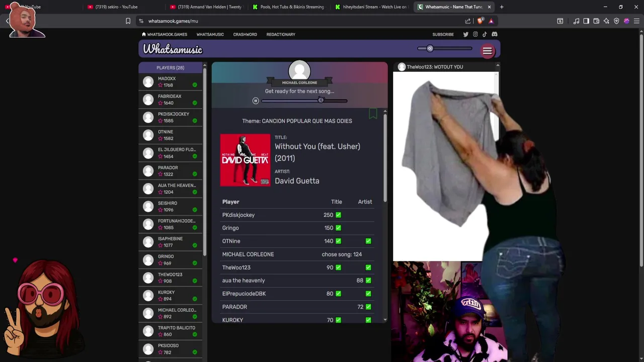Open the hamburger menu in Whatsamusic header
This screenshot has height=362, width=644.
click(x=487, y=51)
